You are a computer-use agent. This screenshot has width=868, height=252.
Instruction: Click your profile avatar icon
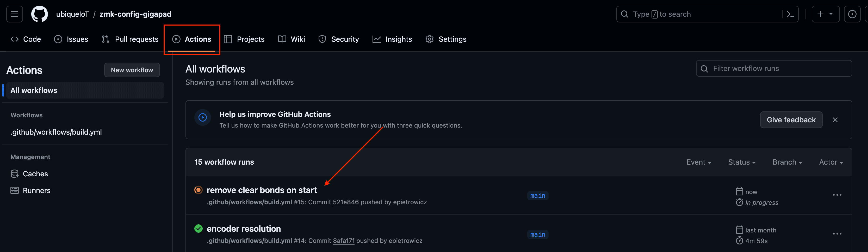pyautogui.click(x=852, y=14)
